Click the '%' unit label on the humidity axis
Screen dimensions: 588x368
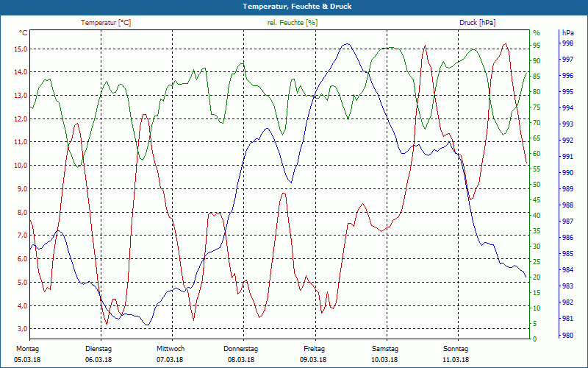pos(537,33)
